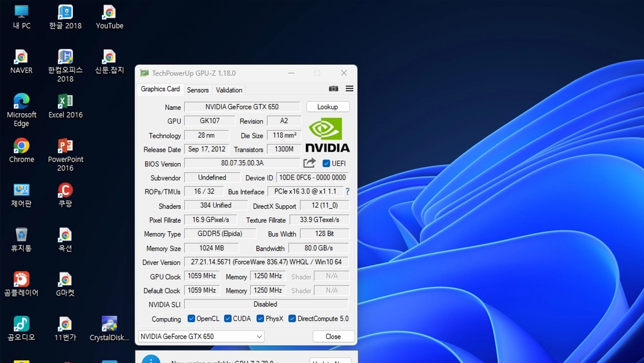This screenshot has width=644, height=363.
Task: Click the 128 Bit bus width value
Action: [x=324, y=234]
